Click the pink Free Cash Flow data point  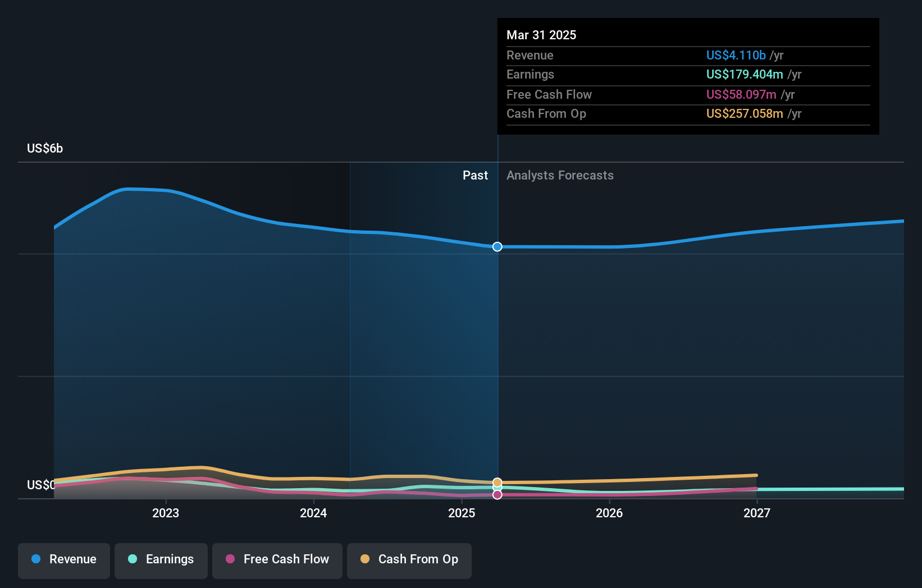497,495
